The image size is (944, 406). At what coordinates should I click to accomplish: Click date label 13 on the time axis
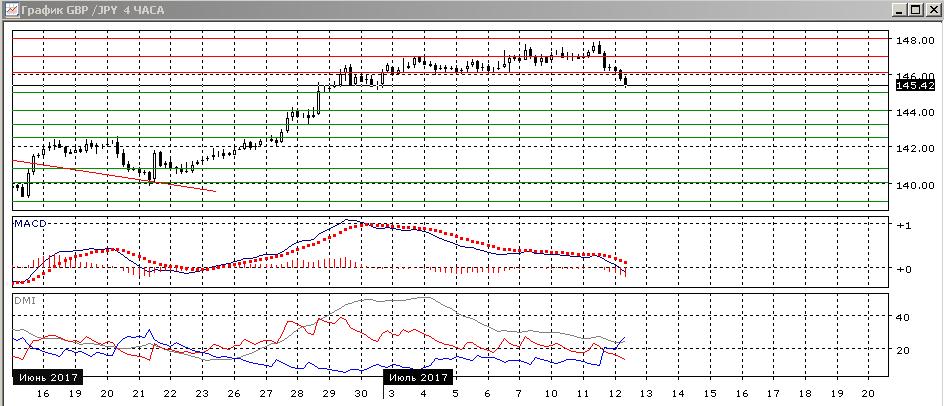[x=646, y=393]
